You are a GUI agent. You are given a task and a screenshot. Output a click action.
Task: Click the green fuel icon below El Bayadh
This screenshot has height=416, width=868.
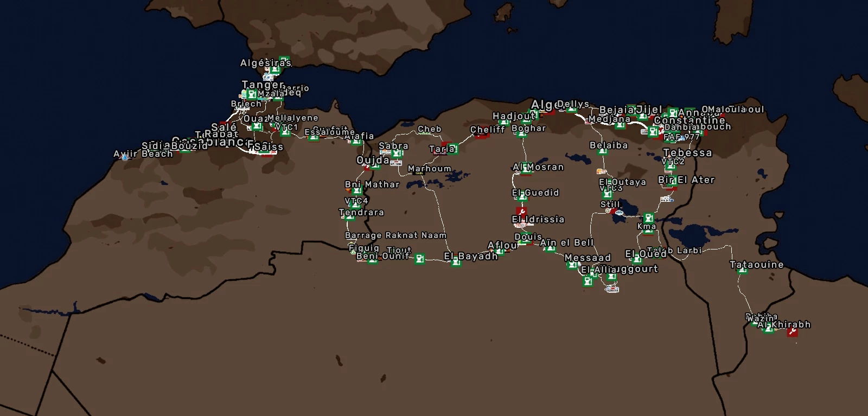(456, 263)
